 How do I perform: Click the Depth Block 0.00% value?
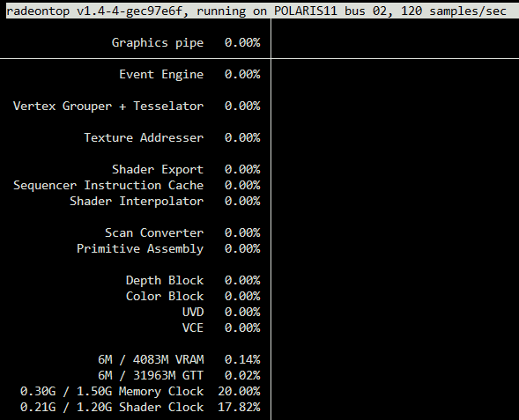[242, 281]
